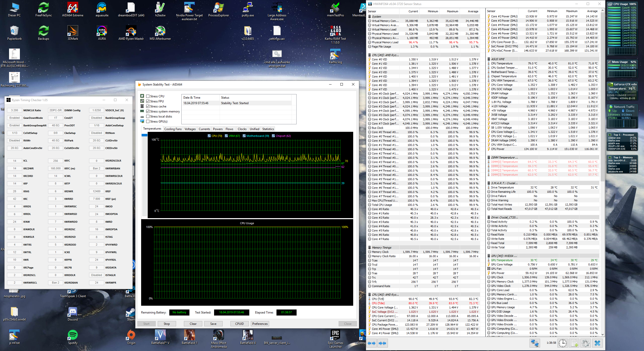
Task: Click the shrink columns arrows in HWiNFO
Action: [x=382, y=343]
